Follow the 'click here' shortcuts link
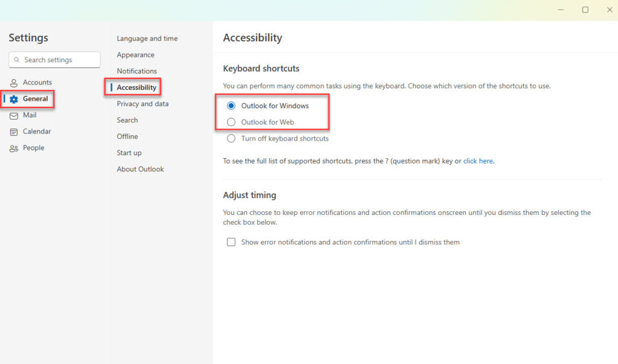The width and height of the screenshot is (618, 364). (x=478, y=161)
